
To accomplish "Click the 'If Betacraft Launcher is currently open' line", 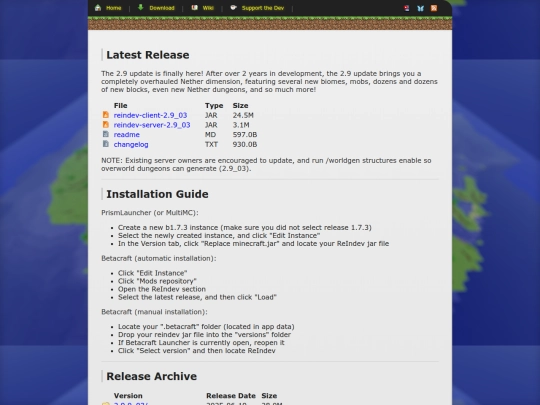I will [x=201, y=343].
